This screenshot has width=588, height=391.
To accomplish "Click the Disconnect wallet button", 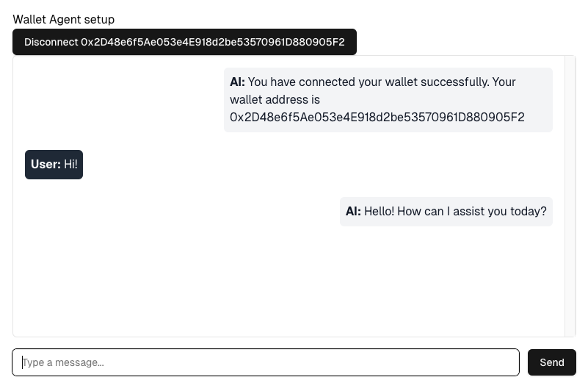I will point(184,42).
